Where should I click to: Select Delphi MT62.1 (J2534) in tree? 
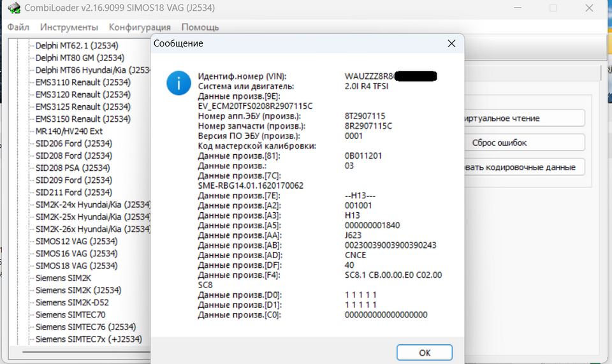point(77,46)
